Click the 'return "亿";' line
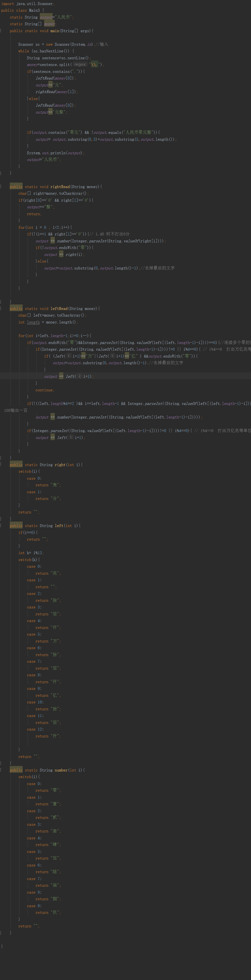Screen dimensions: 251x980 [x=48, y=696]
